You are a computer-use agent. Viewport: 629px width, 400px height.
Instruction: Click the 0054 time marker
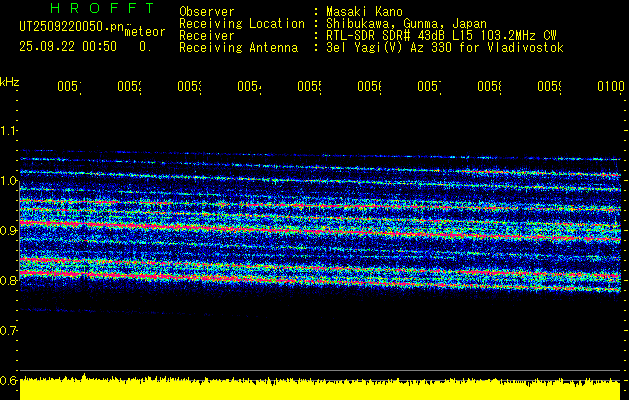point(249,86)
